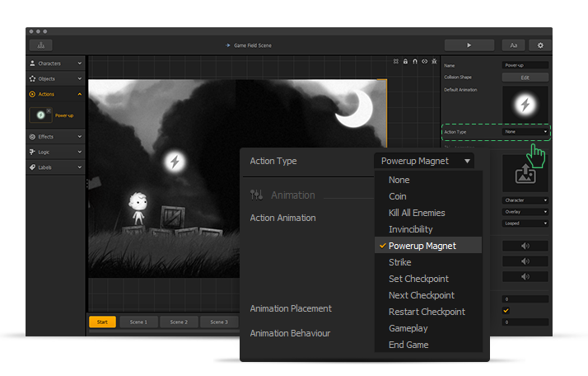Expand the Objects section chevron

point(80,78)
